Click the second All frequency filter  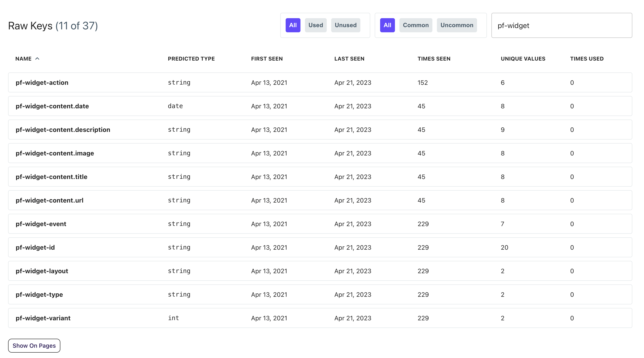click(x=387, y=25)
